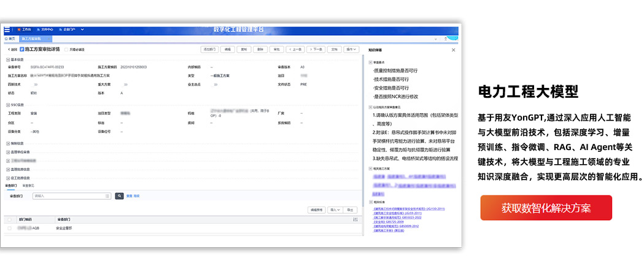Viewport: 644px width, 273px height.
Task: Collapse 审查要点 in knowledge panel
Action: (370, 62)
